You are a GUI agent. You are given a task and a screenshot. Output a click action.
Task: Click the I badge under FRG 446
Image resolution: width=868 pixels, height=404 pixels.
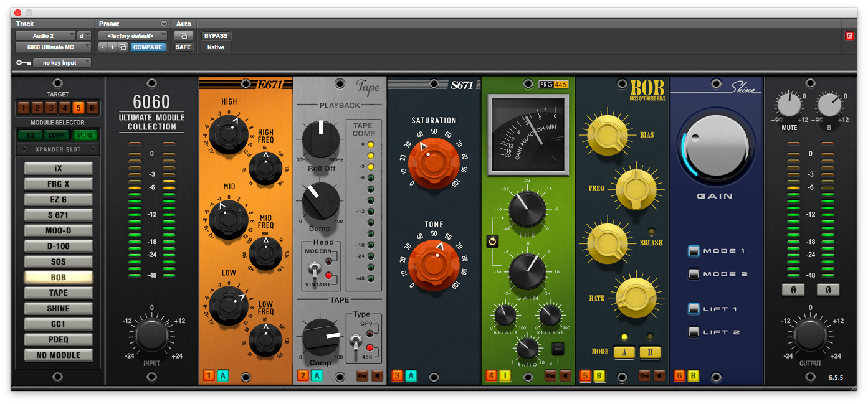pyautogui.click(x=505, y=375)
